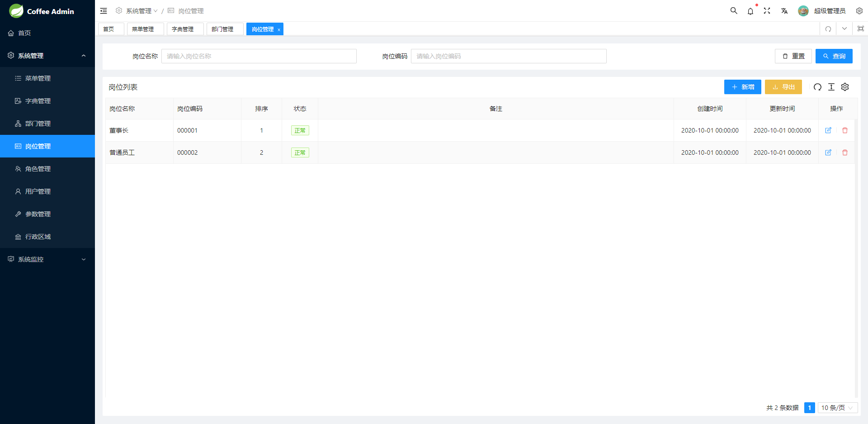
Task: Open the notification bell
Action: pos(750,11)
